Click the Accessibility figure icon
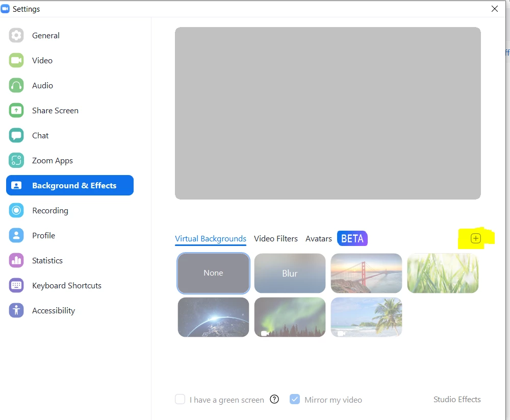 (x=16, y=311)
